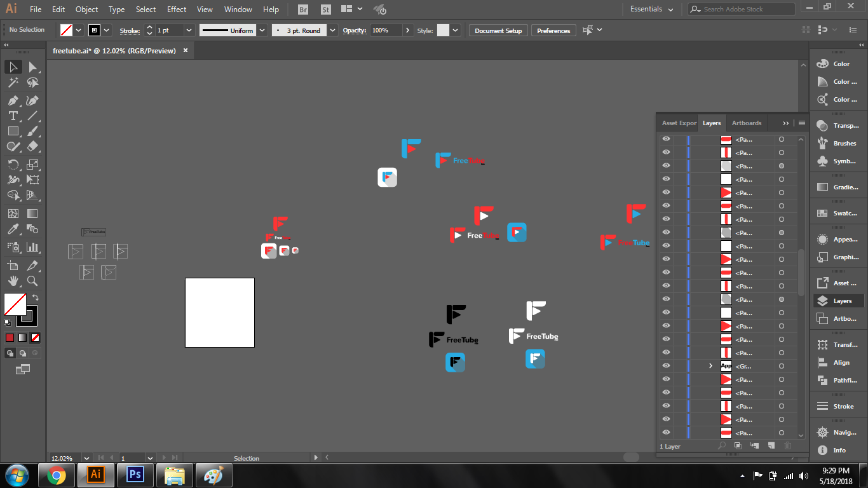
Task: Click the Fill color swatch in toolbar
Action: pos(15,304)
